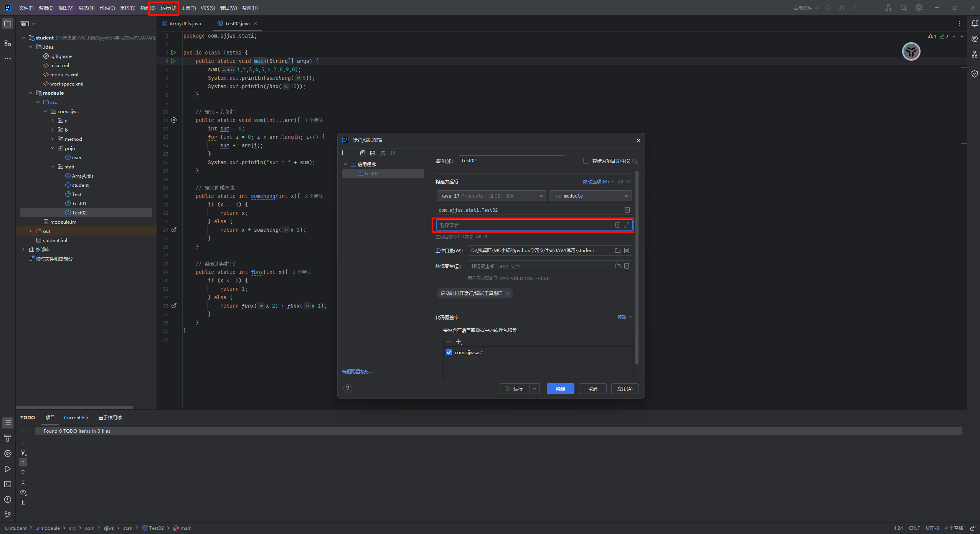Expand the out folder in project tree
980x534 pixels.
31,231
